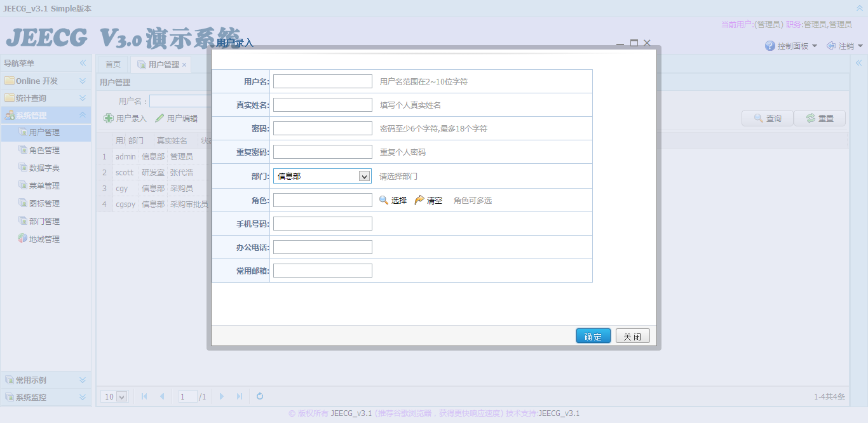Screen dimensions: 868x423
Task: Open 部门管理 in the sidebar
Action: click(x=44, y=222)
